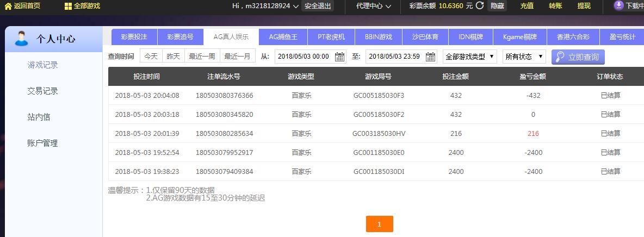The image size is (644, 237).
Task: Expand the username m3218128924 dropdown
Action: (x=266, y=6)
